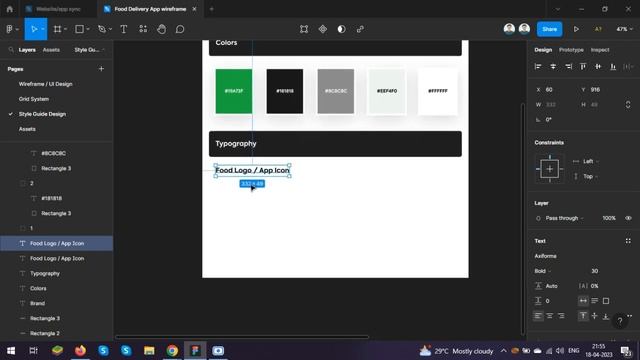Toggle constrain proportions lock
Screen dimensions: 640x360
pos(628,104)
